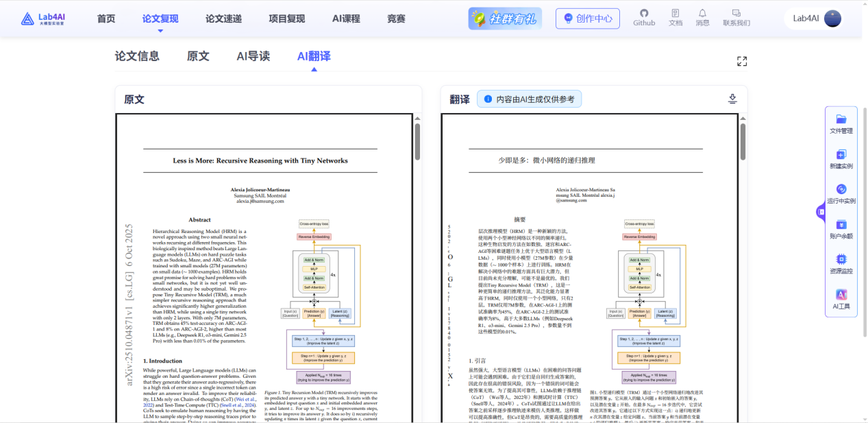The width and height of the screenshot is (868, 423).
Task: Click the 新建实例 sidebar icon
Action: pyautogui.click(x=841, y=158)
